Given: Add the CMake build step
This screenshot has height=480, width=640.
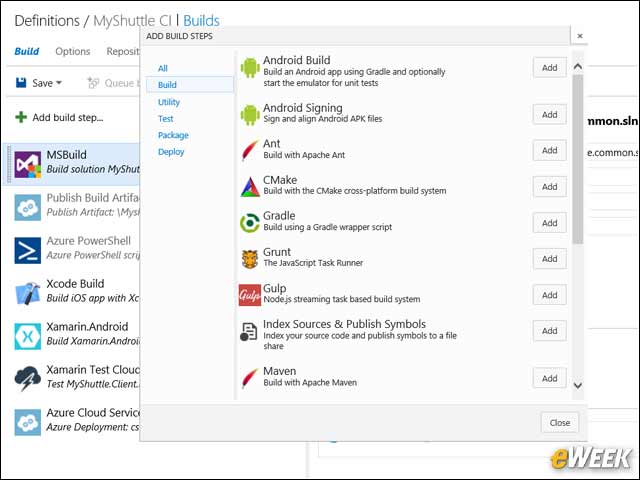Looking at the screenshot, I should tap(549, 187).
